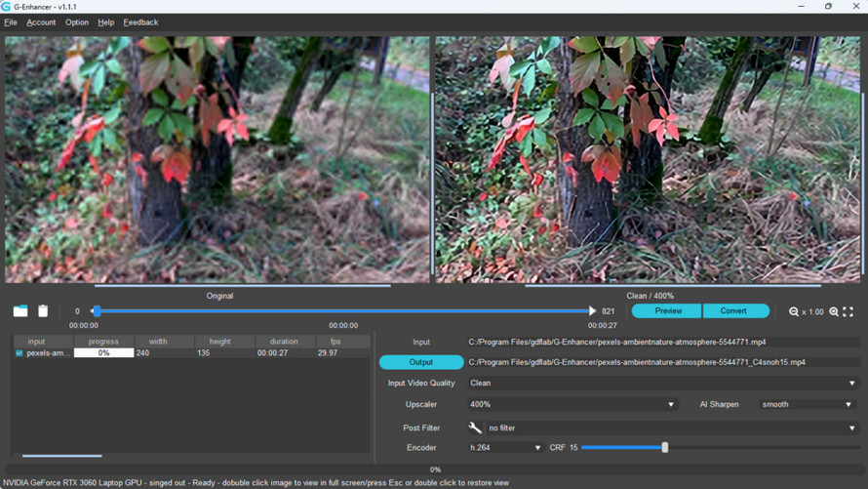Click the open folder icon
Viewport: 868px width, 489px height.
(x=20, y=310)
